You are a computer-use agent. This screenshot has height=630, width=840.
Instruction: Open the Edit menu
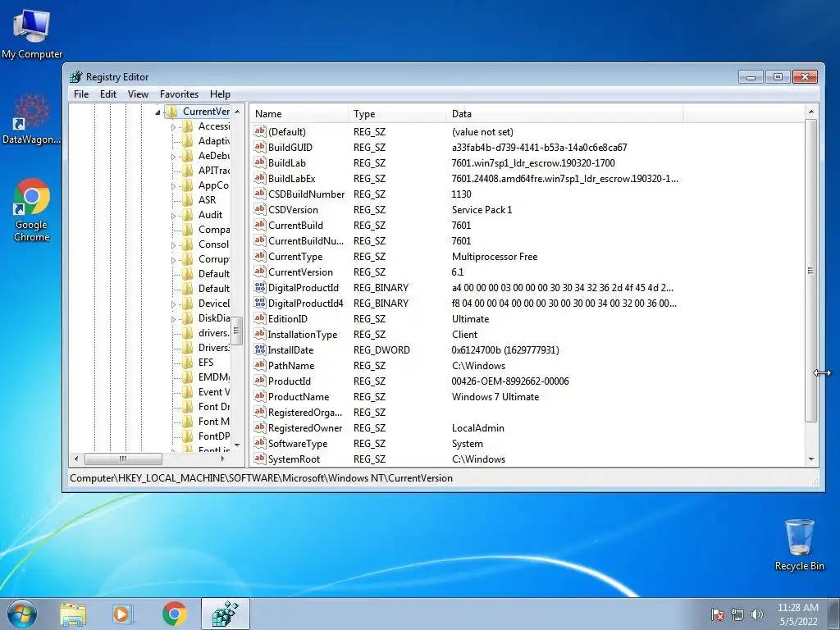click(108, 94)
